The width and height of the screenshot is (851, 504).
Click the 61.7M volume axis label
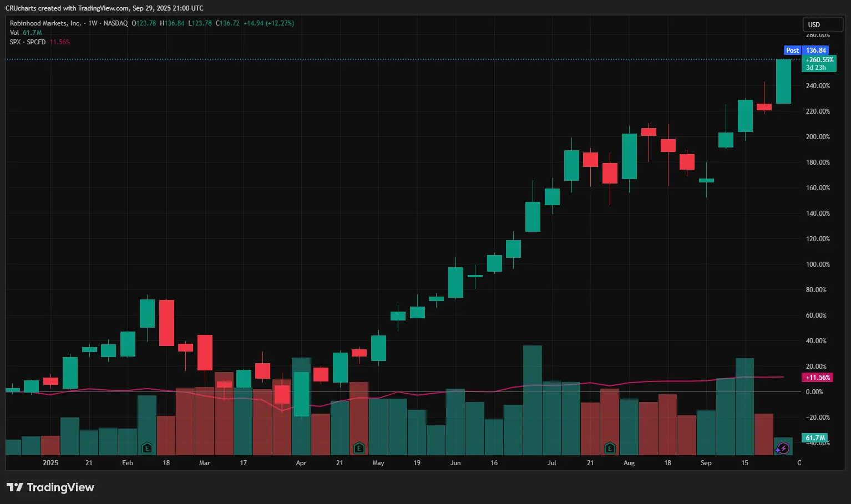pos(815,438)
